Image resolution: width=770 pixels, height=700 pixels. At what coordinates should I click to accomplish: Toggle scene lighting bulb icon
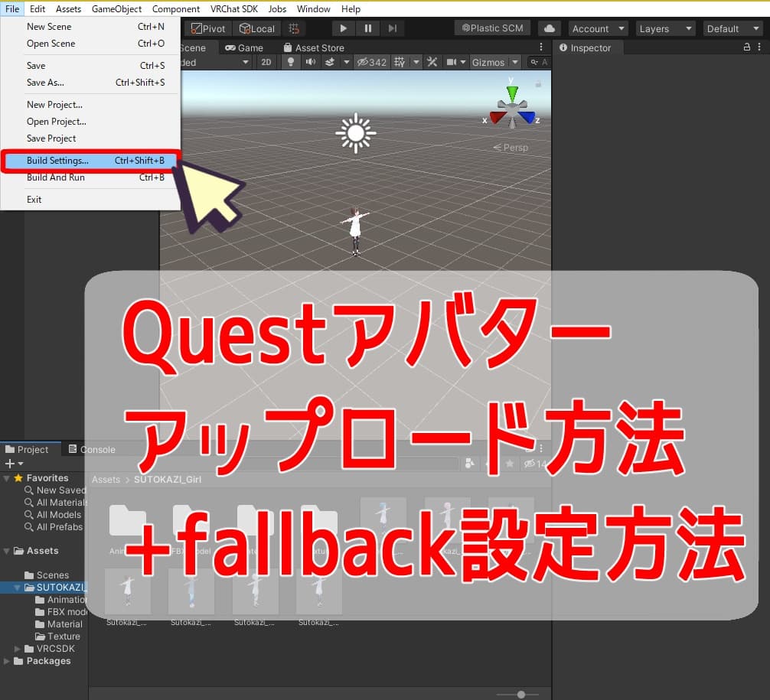pos(291,62)
